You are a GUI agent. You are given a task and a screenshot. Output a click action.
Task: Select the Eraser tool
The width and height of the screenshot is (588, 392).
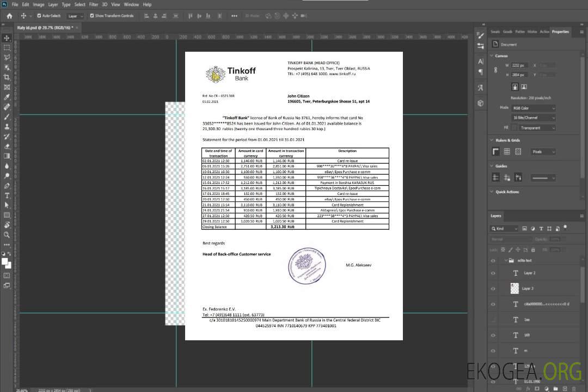pyautogui.click(x=7, y=146)
